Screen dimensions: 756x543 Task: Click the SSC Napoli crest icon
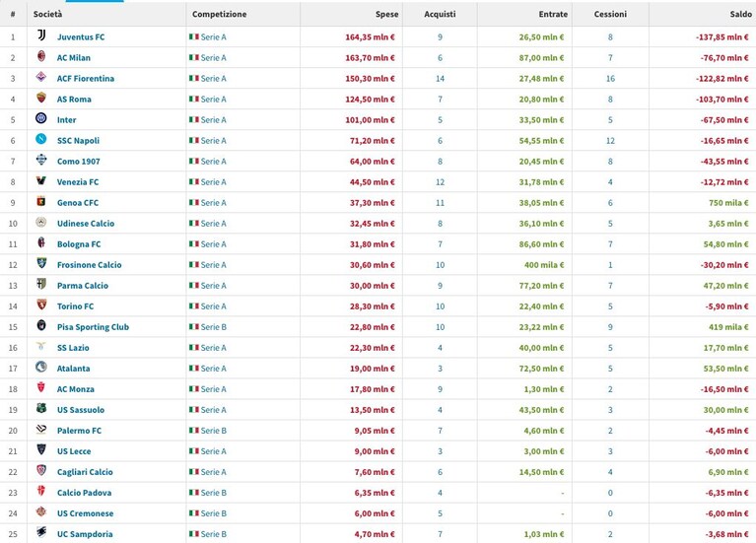tap(41, 139)
